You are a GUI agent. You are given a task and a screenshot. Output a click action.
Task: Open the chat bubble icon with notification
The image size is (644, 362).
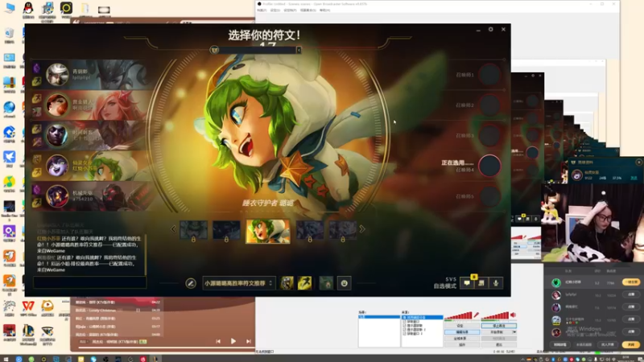[467, 283]
